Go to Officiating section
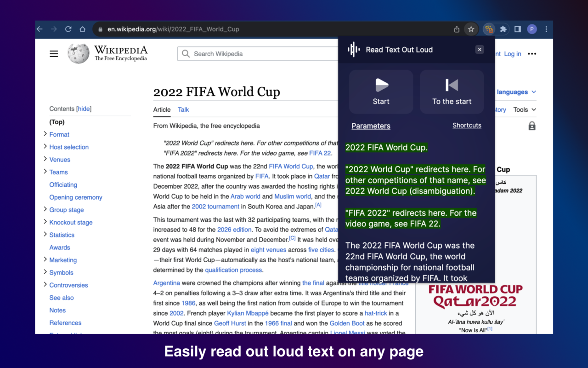 pyautogui.click(x=63, y=184)
